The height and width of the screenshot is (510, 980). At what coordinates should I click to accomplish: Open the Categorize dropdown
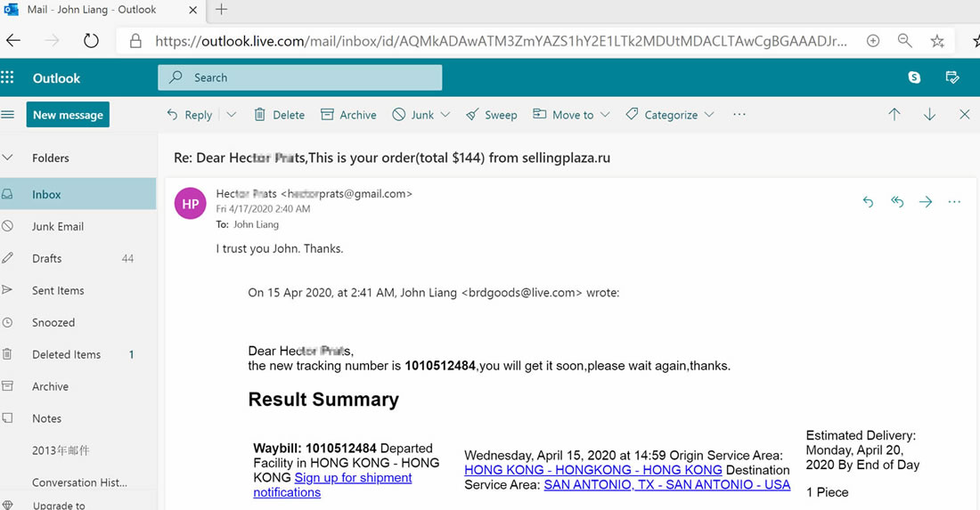point(709,115)
